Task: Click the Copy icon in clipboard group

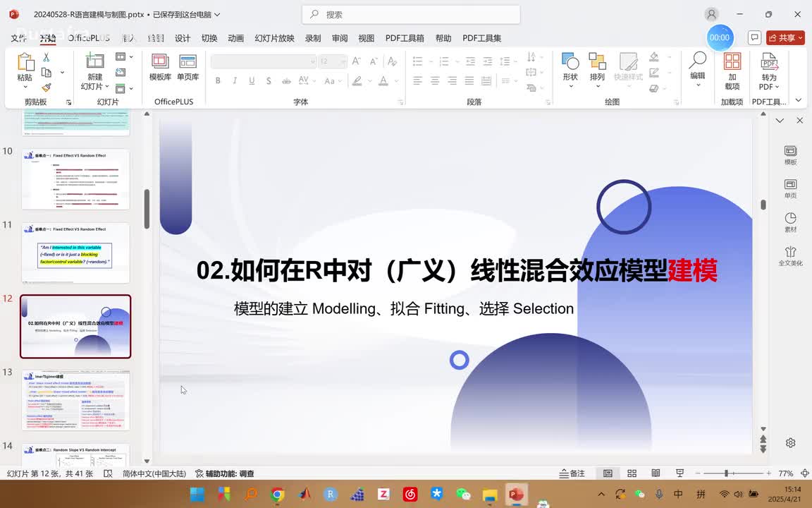Action: coord(46,73)
